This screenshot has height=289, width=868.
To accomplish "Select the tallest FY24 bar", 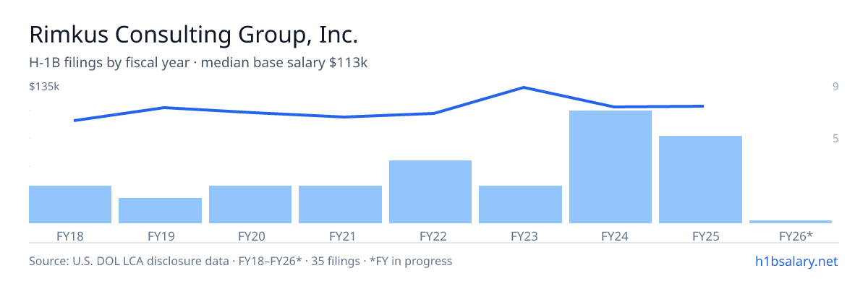I will coord(610,167).
